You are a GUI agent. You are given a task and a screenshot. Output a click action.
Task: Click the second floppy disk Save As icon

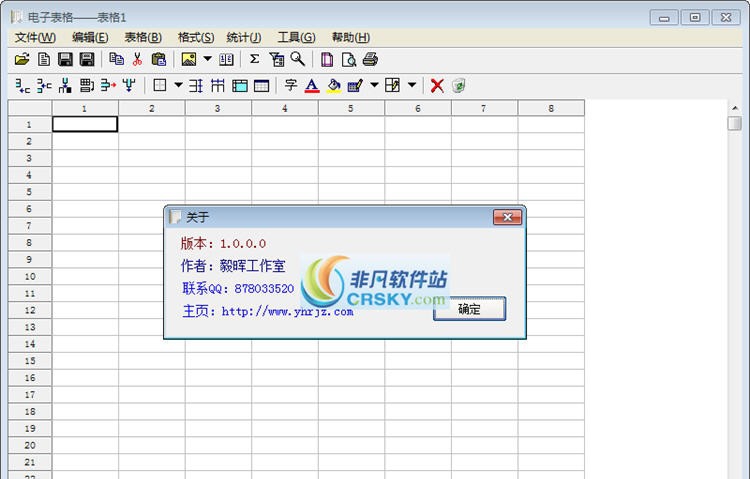87,59
